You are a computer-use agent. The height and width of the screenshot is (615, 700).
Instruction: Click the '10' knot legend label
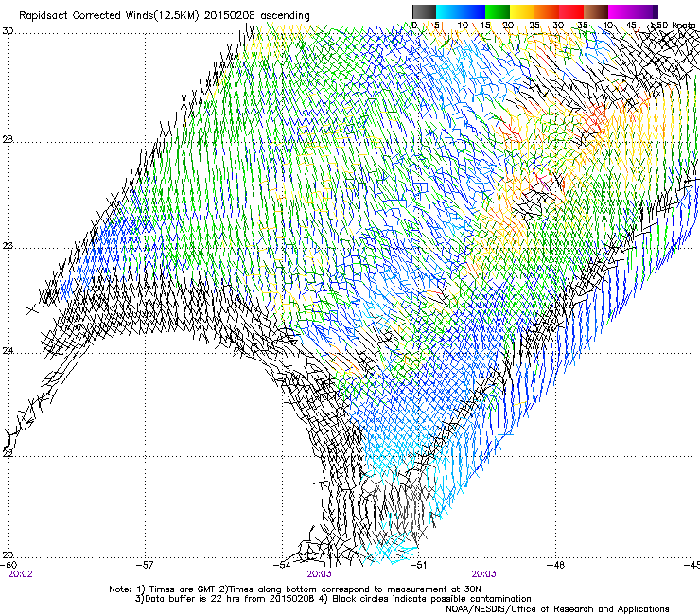tap(463, 26)
